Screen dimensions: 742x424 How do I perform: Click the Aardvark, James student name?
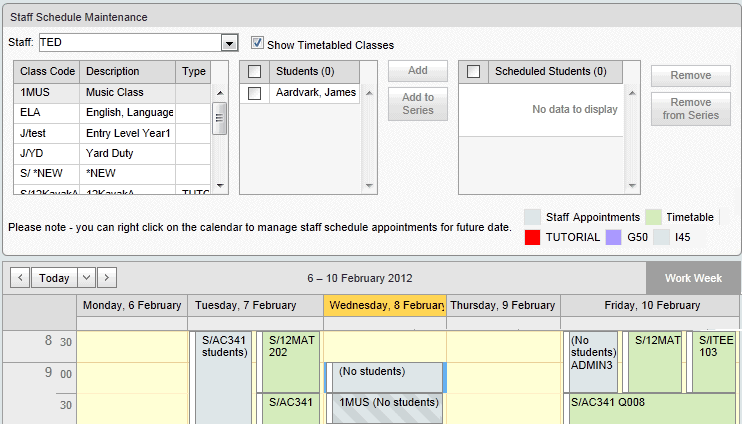pyautogui.click(x=316, y=93)
